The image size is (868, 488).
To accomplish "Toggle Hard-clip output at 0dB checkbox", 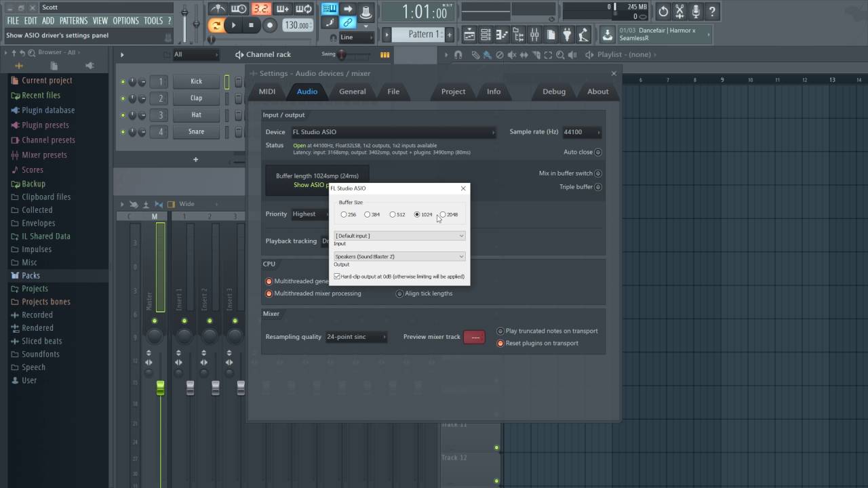I will pyautogui.click(x=337, y=277).
